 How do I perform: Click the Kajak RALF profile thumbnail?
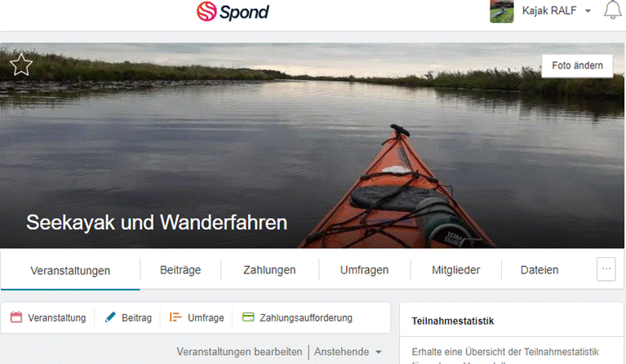(502, 11)
